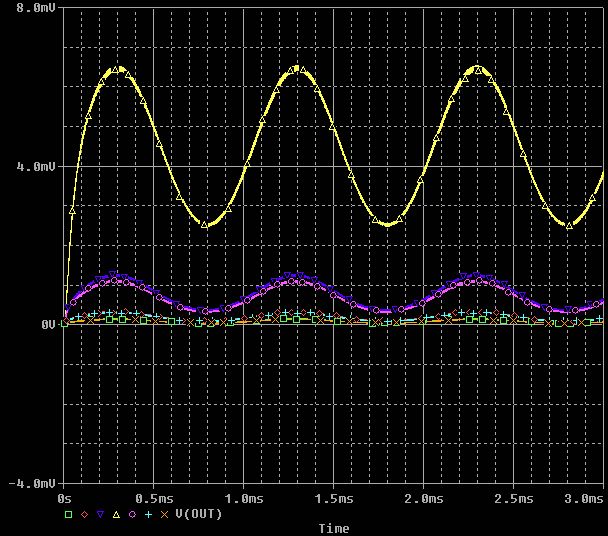Click the first trough of the yellow trace
This screenshot has width=608, height=536.
click(206, 225)
